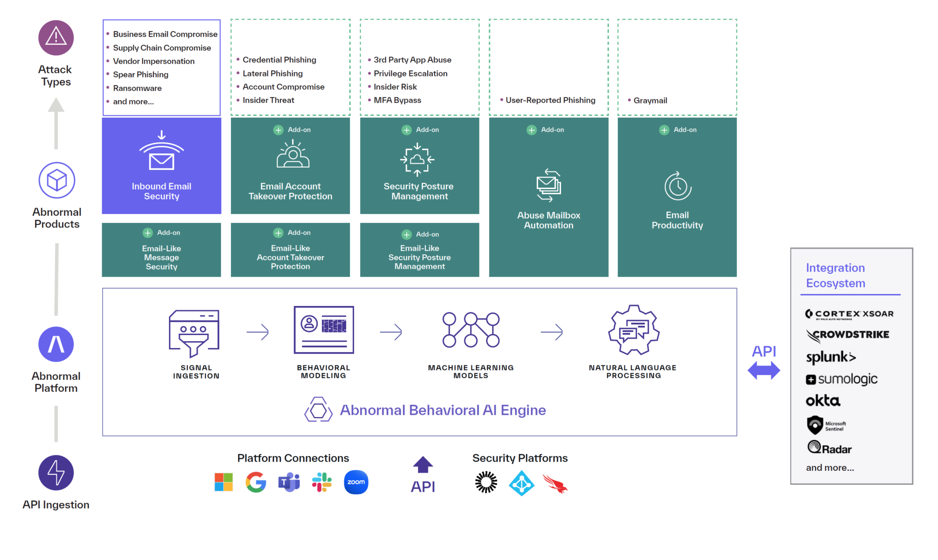Select the Inbound Email Security tile
This screenshot has height=560, width=938.
click(162, 166)
